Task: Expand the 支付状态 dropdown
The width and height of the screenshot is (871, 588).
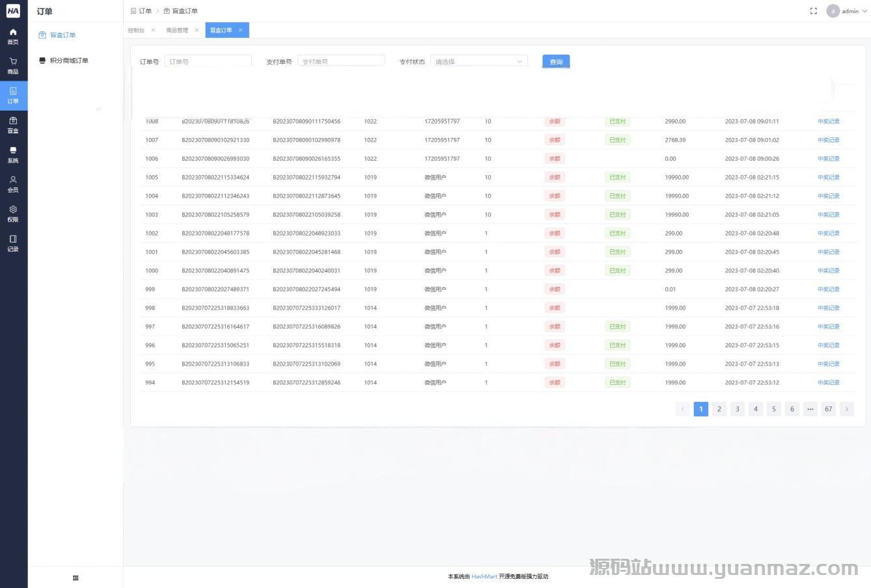Action: 478,62
